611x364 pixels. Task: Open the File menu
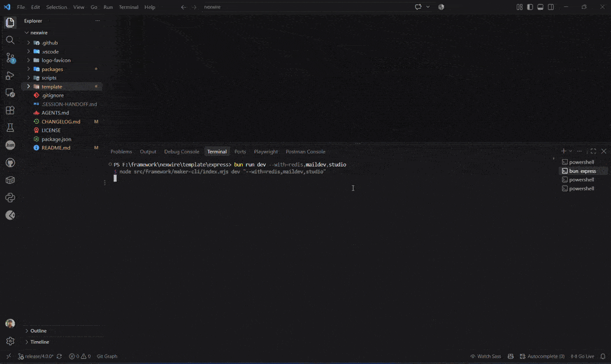(20, 7)
